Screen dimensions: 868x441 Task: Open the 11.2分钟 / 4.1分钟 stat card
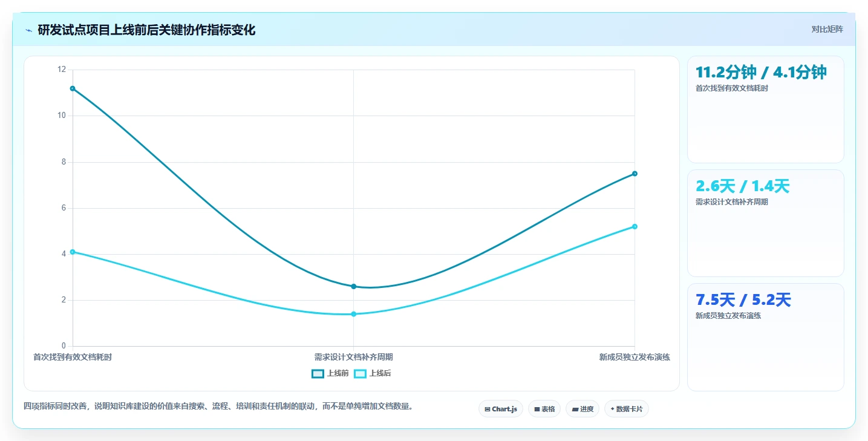pos(766,109)
